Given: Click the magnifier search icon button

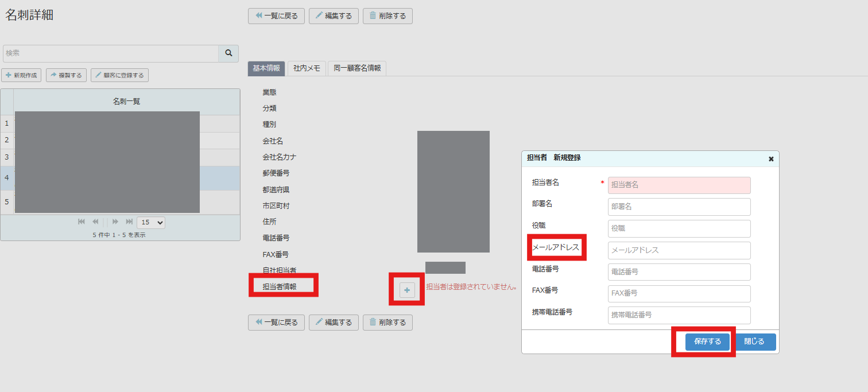Looking at the screenshot, I should [x=228, y=53].
